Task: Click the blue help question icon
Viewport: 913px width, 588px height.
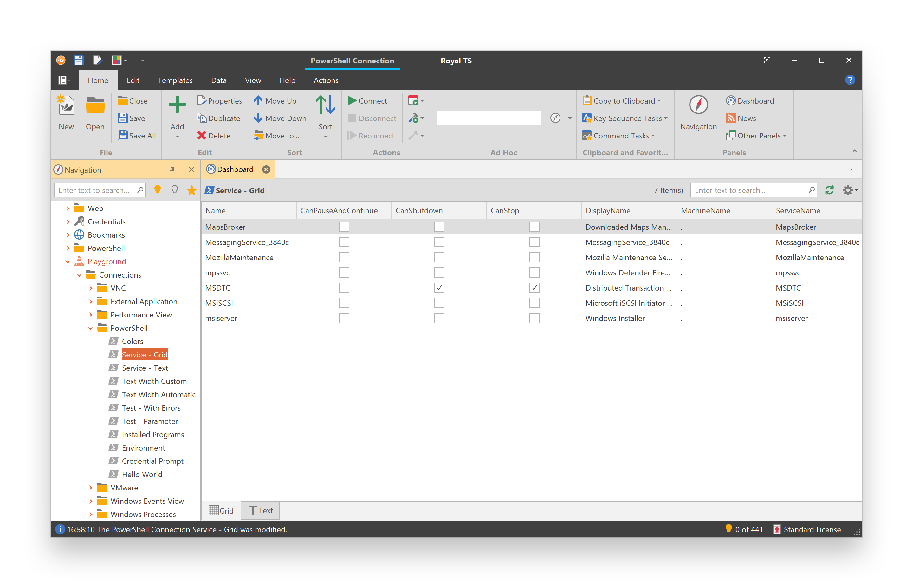Action: pyautogui.click(x=850, y=80)
